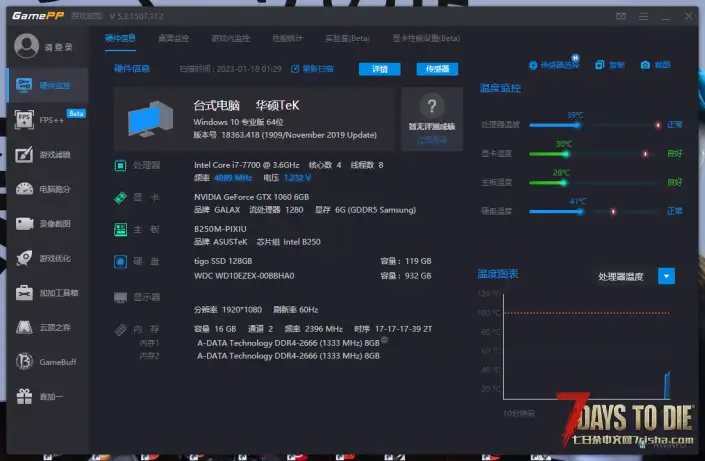Open the hardware monitoring sidebar icon
The height and width of the screenshot is (461, 705).
tap(24, 85)
